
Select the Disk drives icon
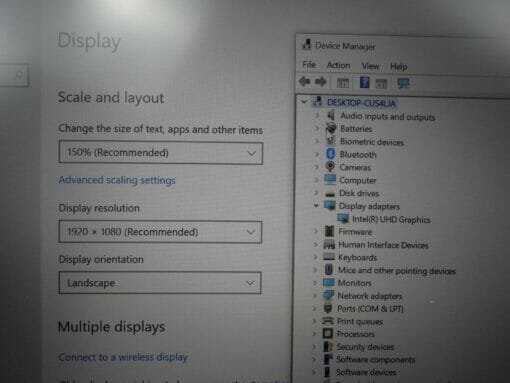click(x=330, y=193)
